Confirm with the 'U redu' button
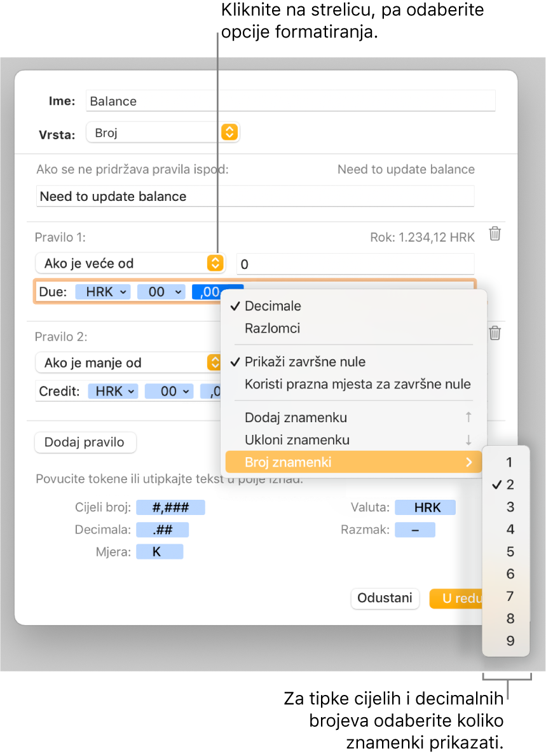This screenshot has height=756, width=546. pyautogui.click(x=456, y=598)
